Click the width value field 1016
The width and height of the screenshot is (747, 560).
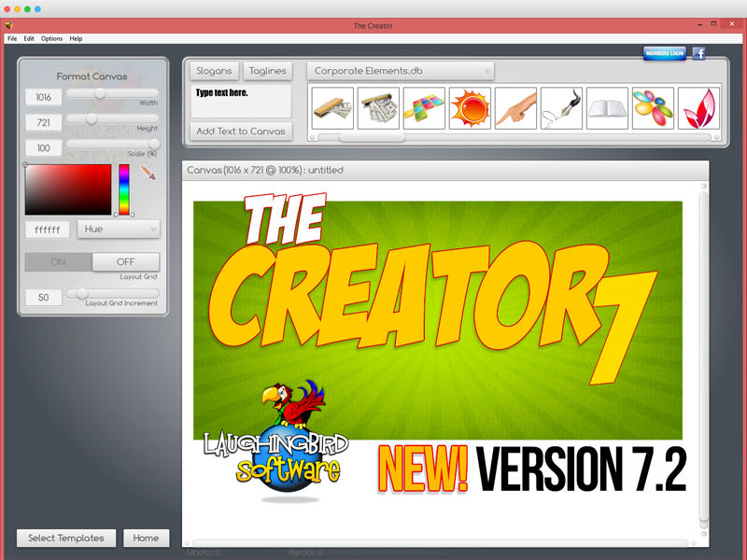coord(43,97)
